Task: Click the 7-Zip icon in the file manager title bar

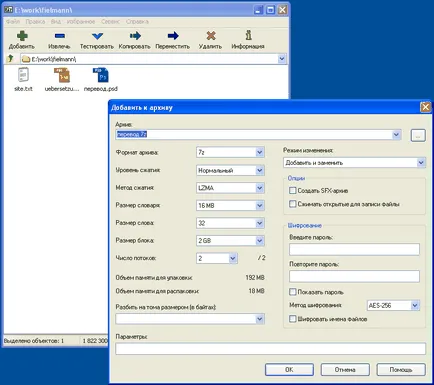Action: 9,10
